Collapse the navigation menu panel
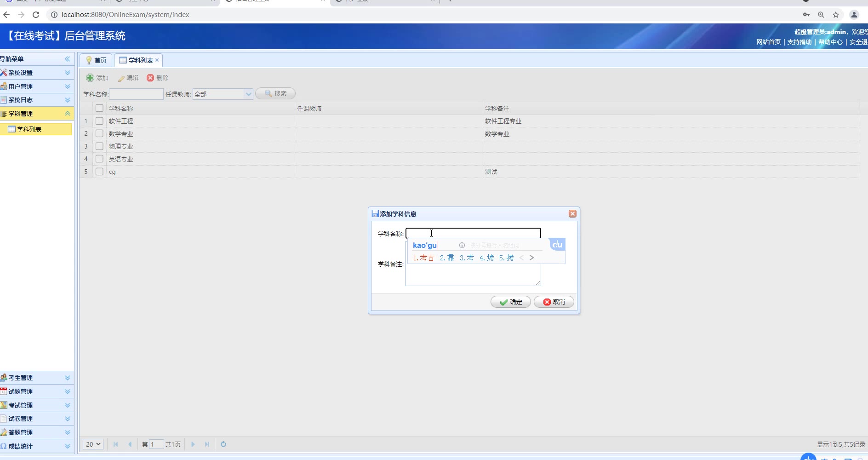The height and width of the screenshot is (460, 868). click(x=67, y=59)
